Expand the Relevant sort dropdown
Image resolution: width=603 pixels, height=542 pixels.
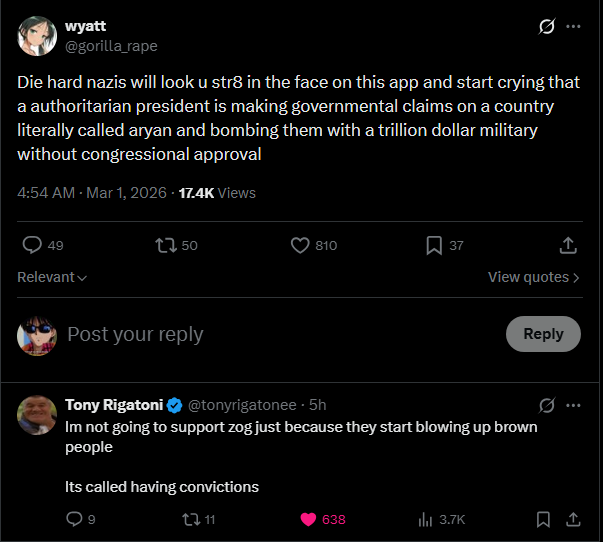click(52, 277)
